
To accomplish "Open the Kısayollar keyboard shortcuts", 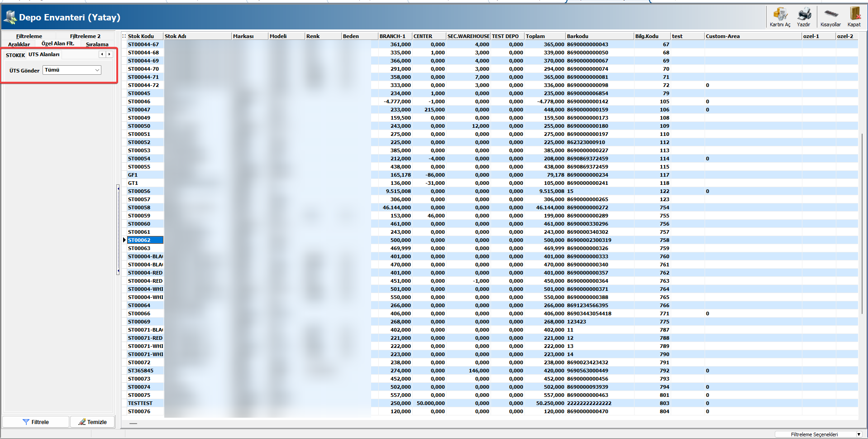I will click(x=830, y=17).
